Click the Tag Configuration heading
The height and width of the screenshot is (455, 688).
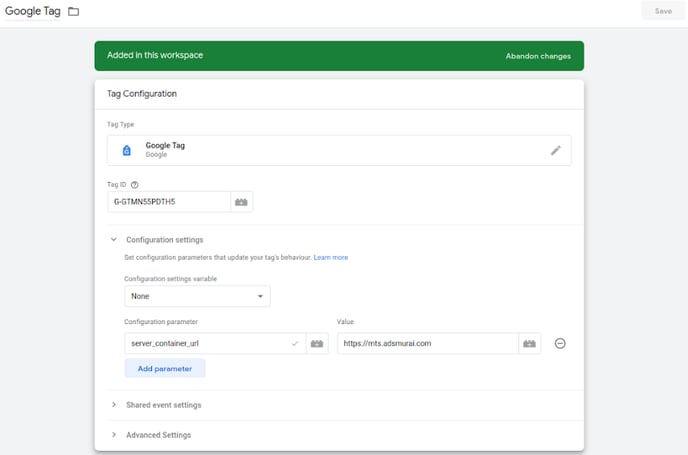tap(142, 94)
